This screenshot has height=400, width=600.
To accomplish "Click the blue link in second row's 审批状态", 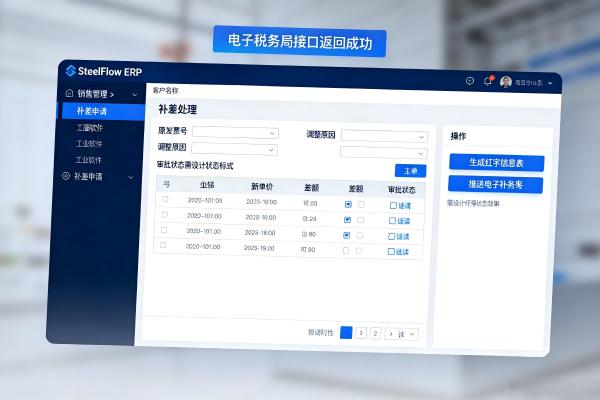I will [403, 221].
